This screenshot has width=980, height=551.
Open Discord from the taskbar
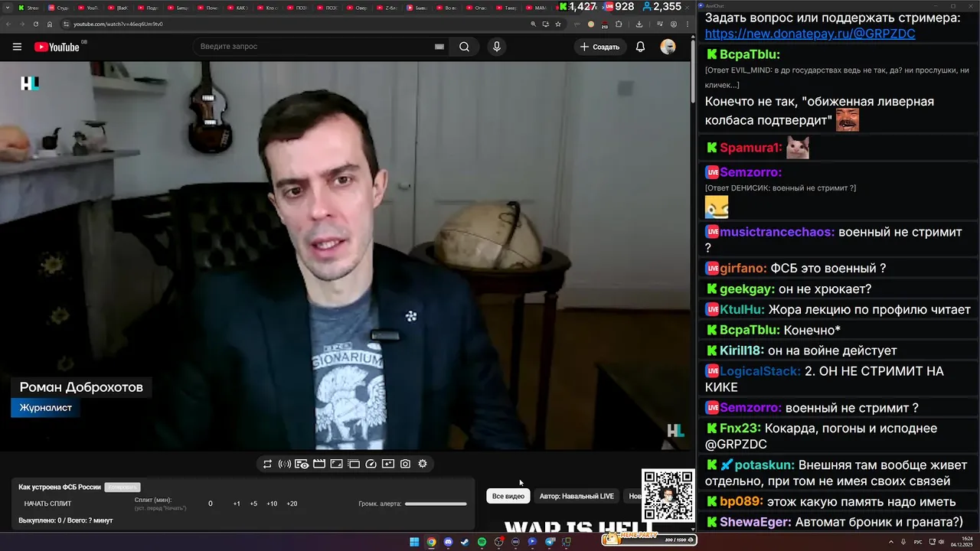pyautogui.click(x=448, y=542)
